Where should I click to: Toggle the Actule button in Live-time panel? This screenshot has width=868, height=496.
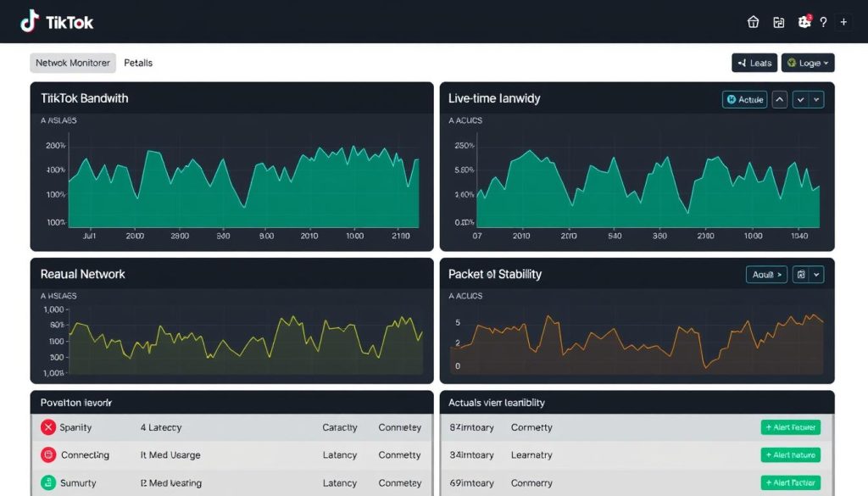(744, 100)
